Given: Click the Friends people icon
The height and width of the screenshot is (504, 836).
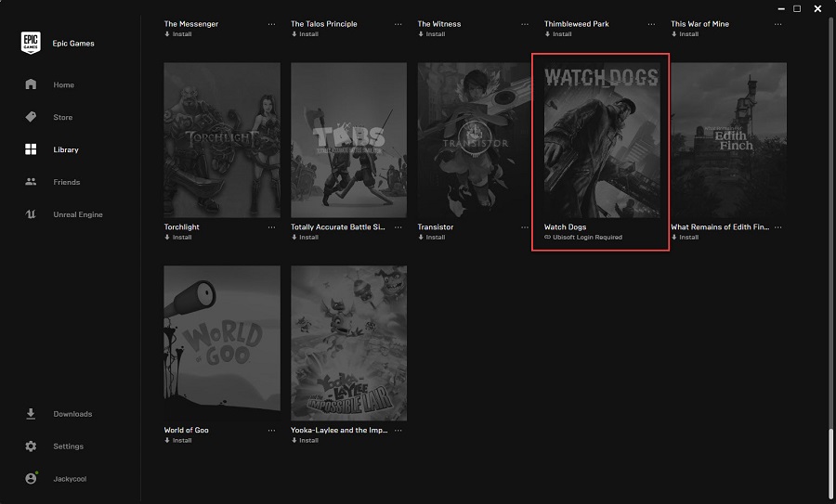Looking at the screenshot, I should click(31, 182).
